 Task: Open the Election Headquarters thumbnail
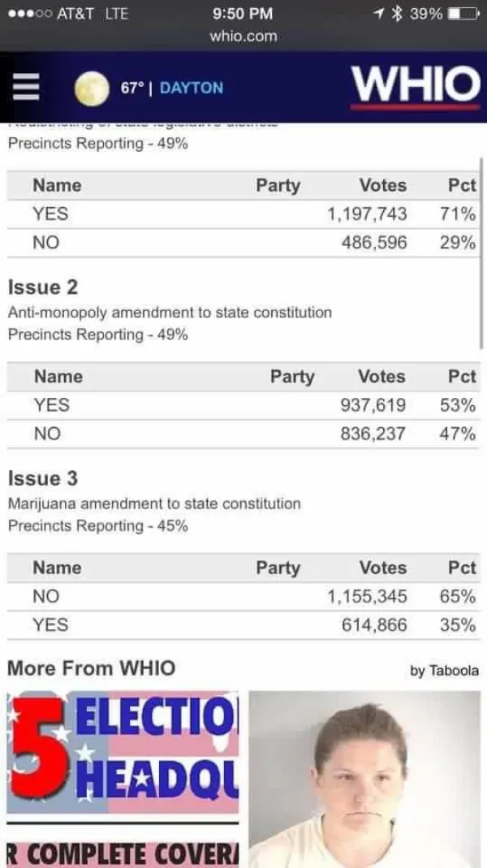123,779
